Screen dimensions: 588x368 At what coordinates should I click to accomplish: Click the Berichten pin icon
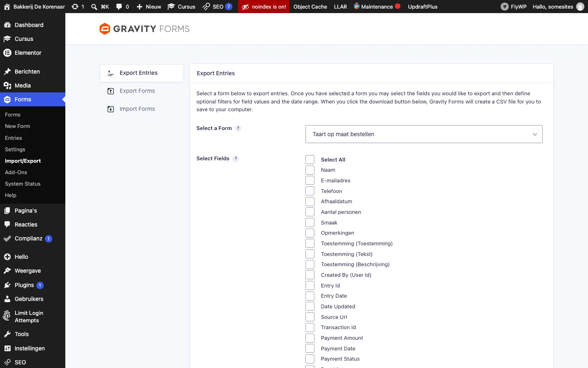click(x=7, y=72)
